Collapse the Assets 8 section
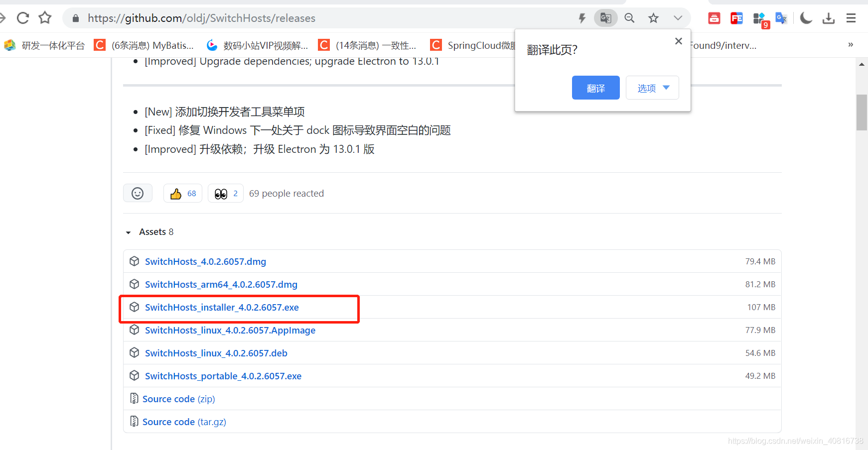868x450 pixels. pyautogui.click(x=149, y=232)
